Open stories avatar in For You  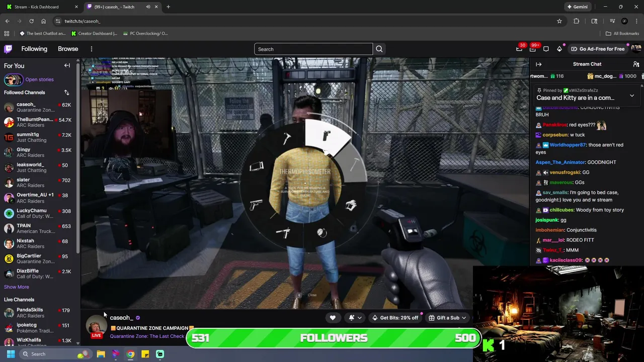(13, 79)
